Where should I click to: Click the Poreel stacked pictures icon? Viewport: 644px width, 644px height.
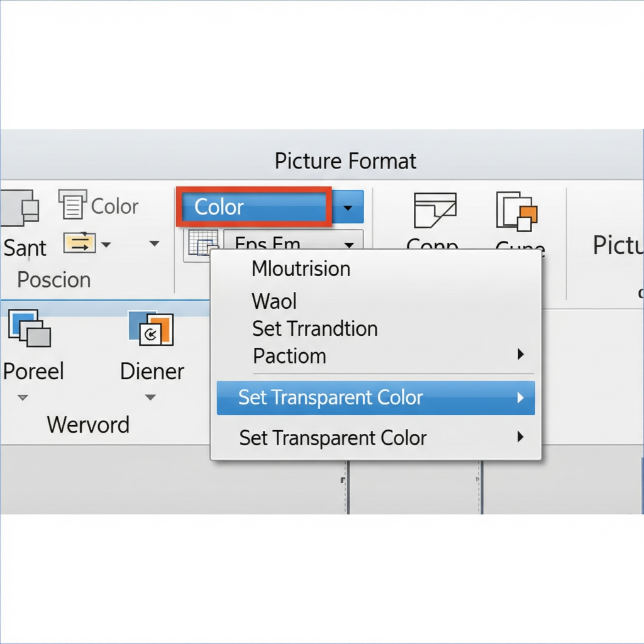[x=29, y=328]
